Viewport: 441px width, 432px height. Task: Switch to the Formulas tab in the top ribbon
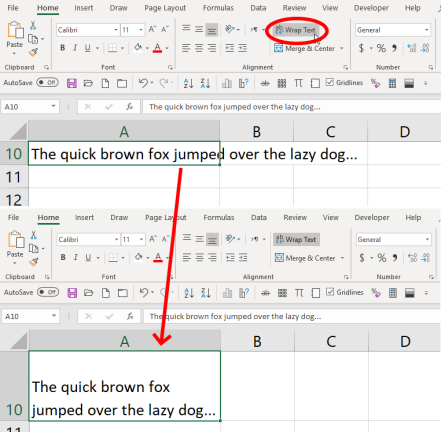pyautogui.click(x=218, y=8)
